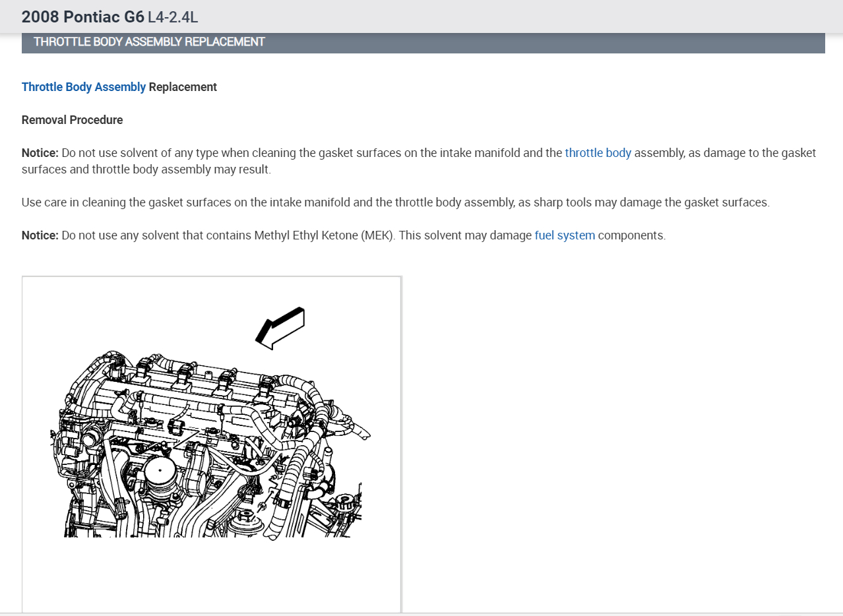843x616 pixels.
Task: Click the Throttle Body Assembly Replacement header bar
Action: click(x=423, y=42)
